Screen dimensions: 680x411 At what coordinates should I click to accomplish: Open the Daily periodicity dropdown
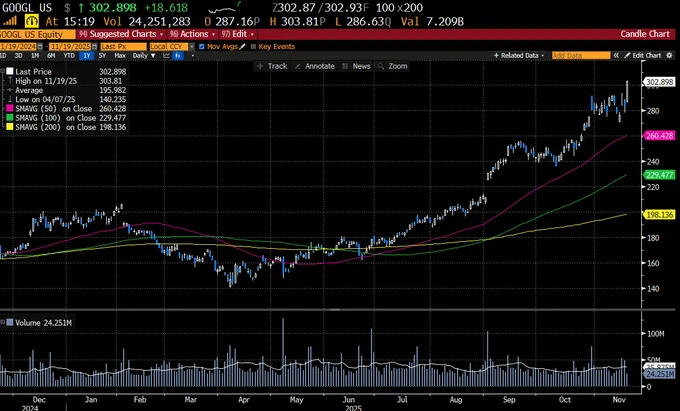[x=144, y=55]
